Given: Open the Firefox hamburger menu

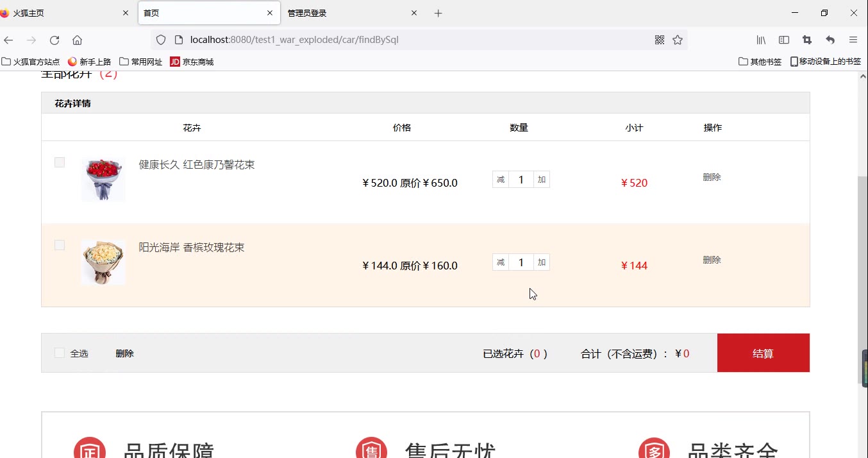Looking at the screenshot, I should (x=853, y=40).
